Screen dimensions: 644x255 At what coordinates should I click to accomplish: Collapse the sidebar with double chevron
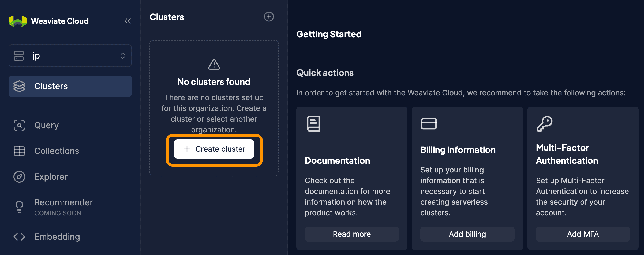128,21
